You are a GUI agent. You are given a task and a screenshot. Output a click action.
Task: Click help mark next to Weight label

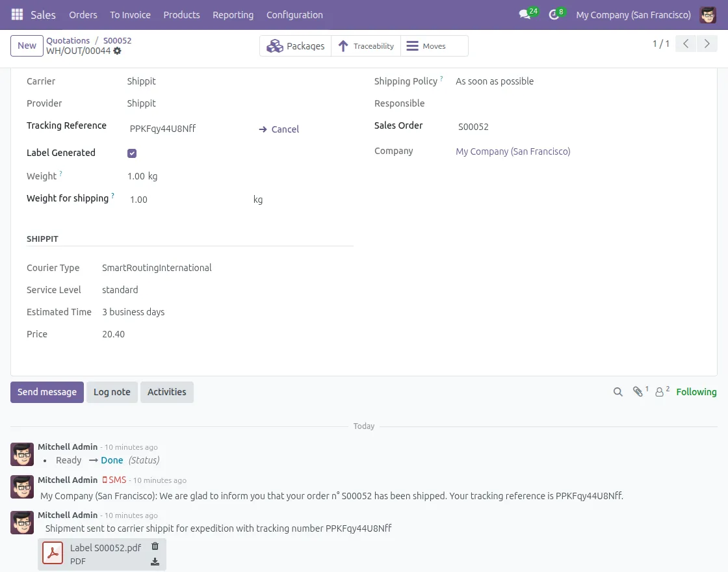pyautogui.click(x=61, y=173)
